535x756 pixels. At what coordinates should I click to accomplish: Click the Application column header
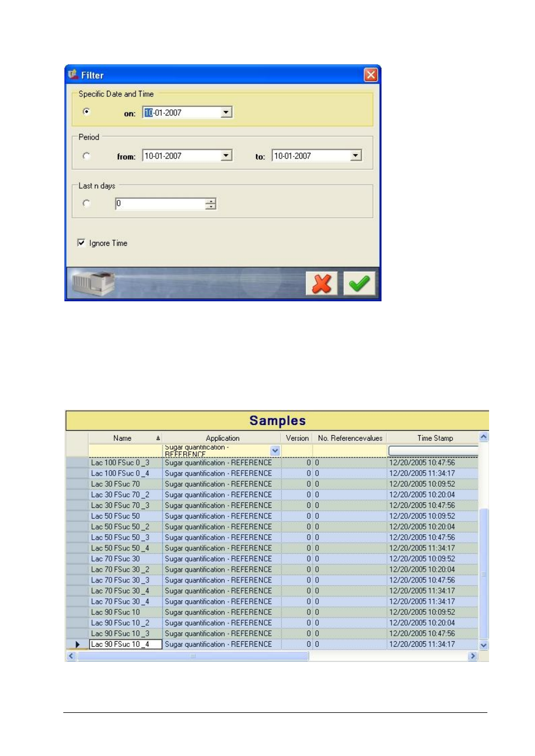222,438
